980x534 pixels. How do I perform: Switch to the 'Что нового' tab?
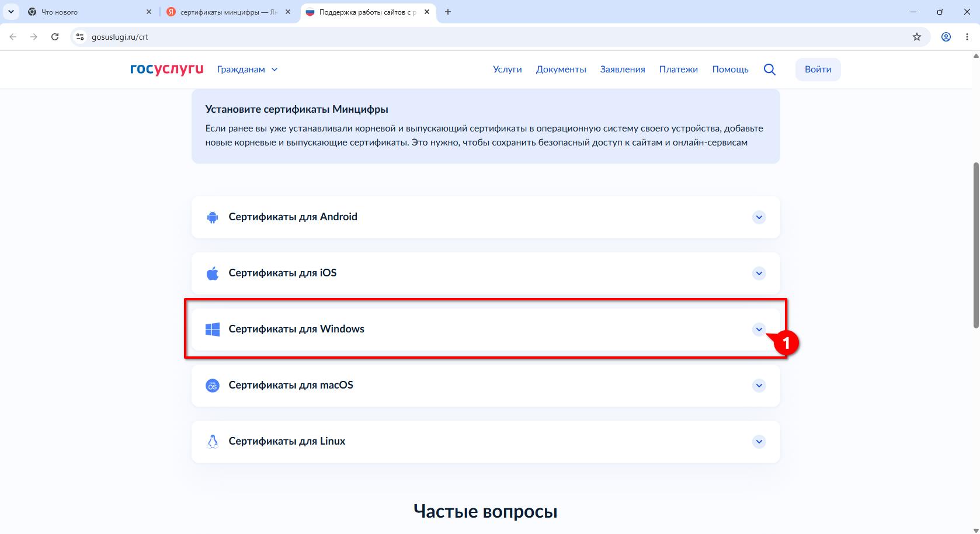91,12
